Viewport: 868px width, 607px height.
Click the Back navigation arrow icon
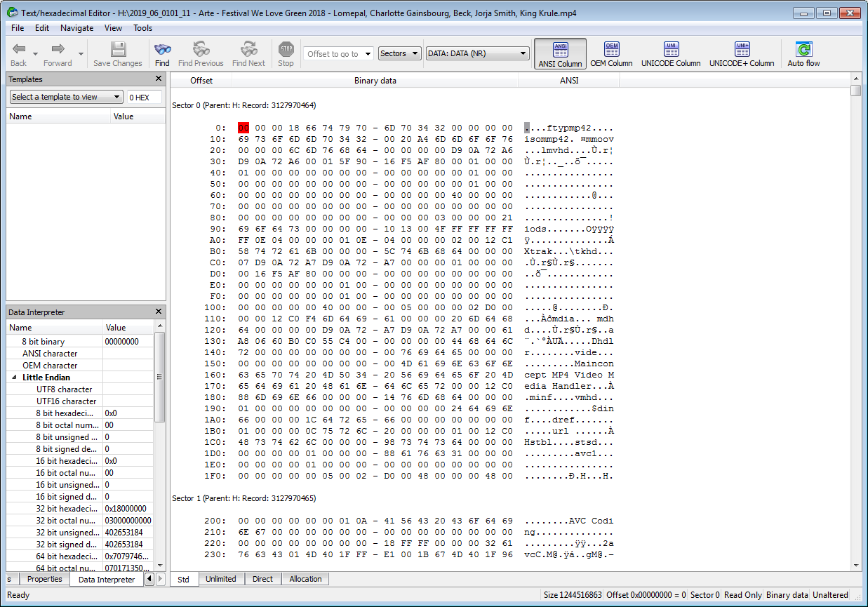click(x=19, y=48)
